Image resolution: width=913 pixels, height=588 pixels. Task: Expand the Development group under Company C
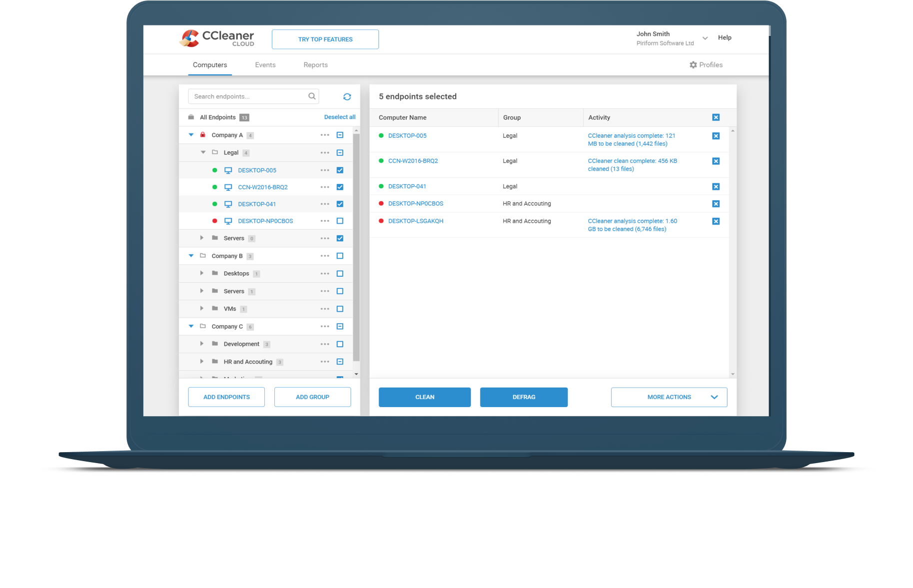point(202,344)
